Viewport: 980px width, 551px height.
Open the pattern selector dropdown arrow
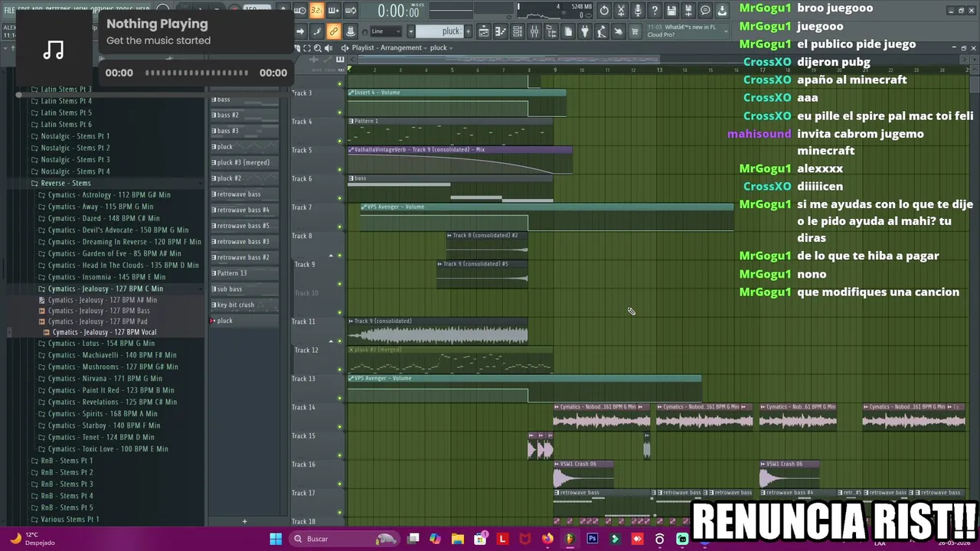(x=410, y=31)
